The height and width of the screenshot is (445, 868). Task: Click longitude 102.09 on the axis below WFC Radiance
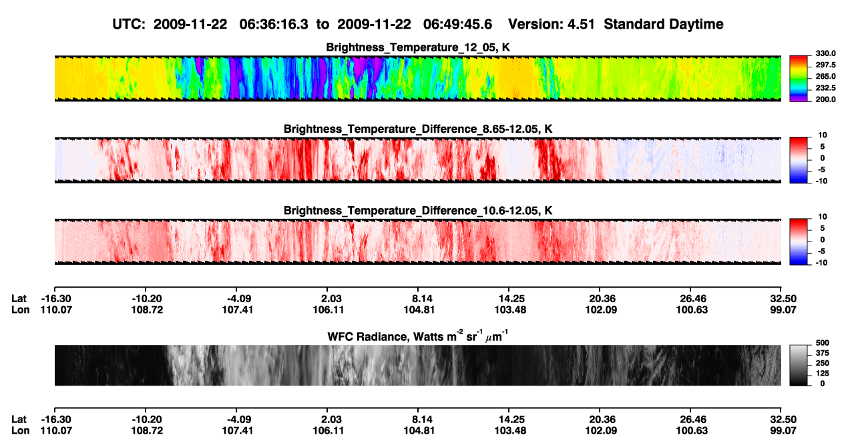pos(600,430)
